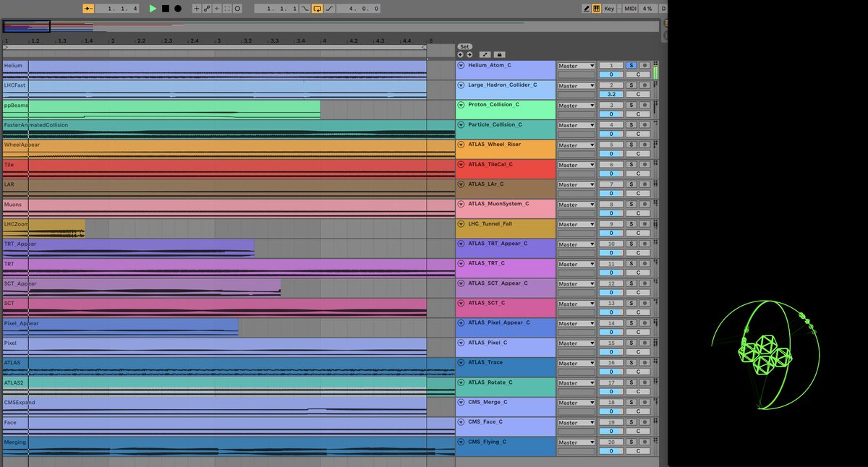The width and height of the screenshot is (868, 467).
Task: Select the ATLAS_SCT_Appear_C track header
Action: (x=505, y=288)
